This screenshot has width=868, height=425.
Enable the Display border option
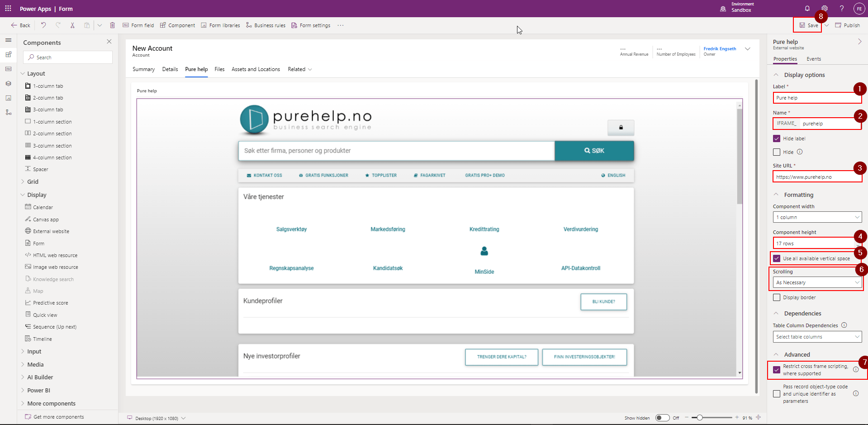click(x=777, y=297)
